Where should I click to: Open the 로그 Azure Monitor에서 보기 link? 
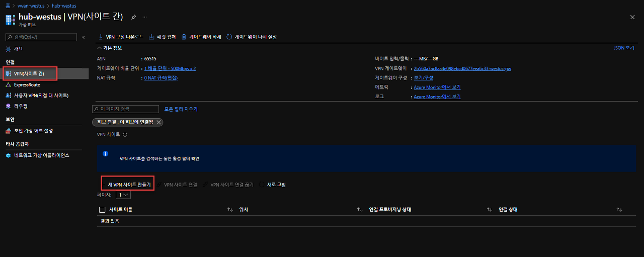pos(437,96)
